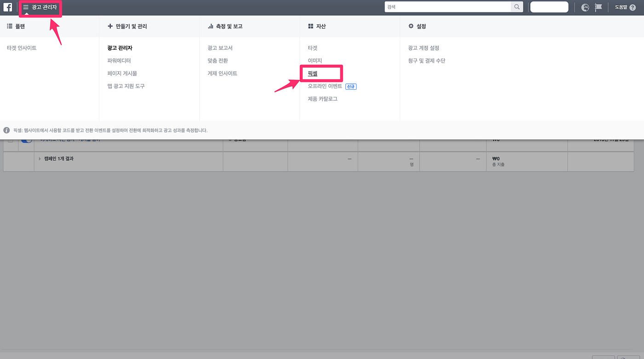Image resolution: width=644 pixels, height=359 pixels.
Task: Open 오프라인 이벤트 menu item
Action: (x=325, y=86)
